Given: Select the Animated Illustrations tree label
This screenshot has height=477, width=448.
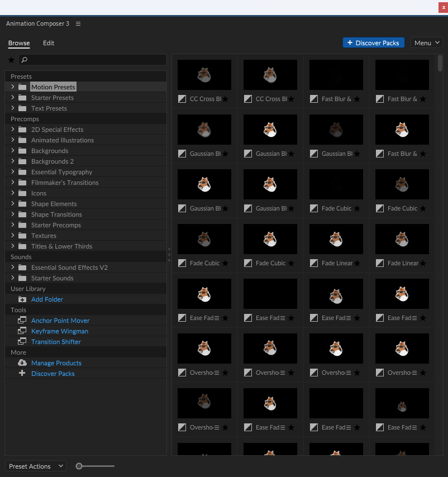Looking at the screenshot, I should pos(63,140).
